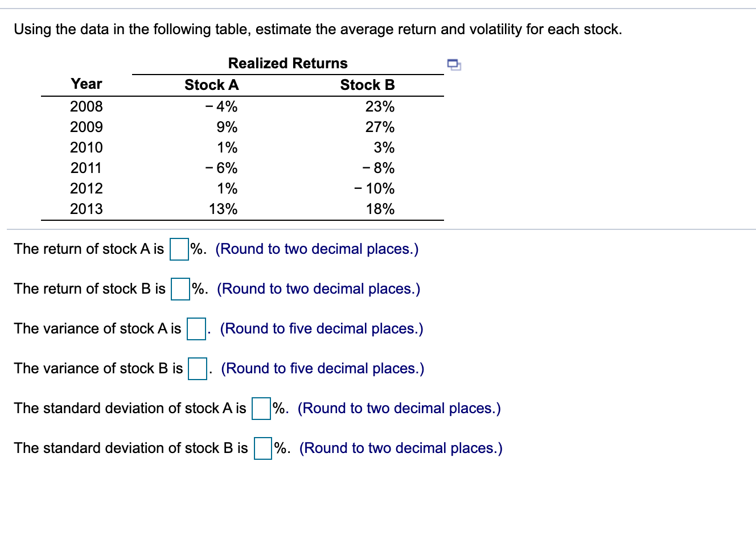
Task: Click the 2013 year label
Action: (x=86, y=209)
